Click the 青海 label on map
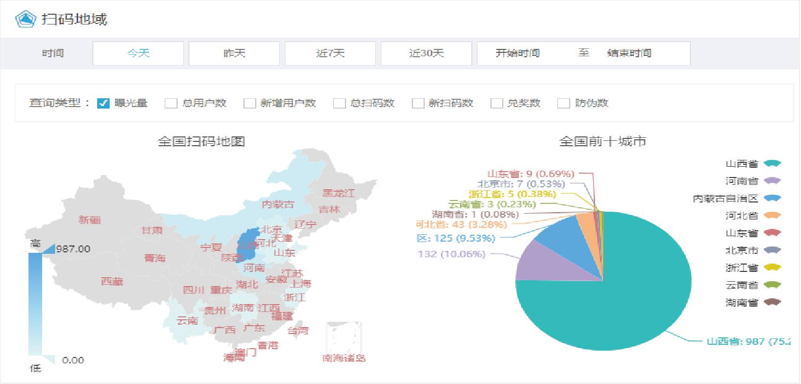Screen dimensions: 801x384 [155, 258]
